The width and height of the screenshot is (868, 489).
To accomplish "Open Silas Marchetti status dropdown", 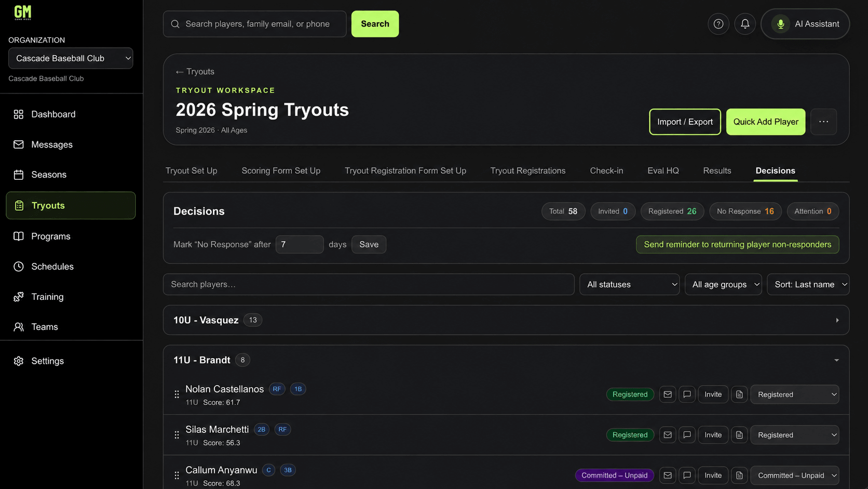I will point(795,435).
